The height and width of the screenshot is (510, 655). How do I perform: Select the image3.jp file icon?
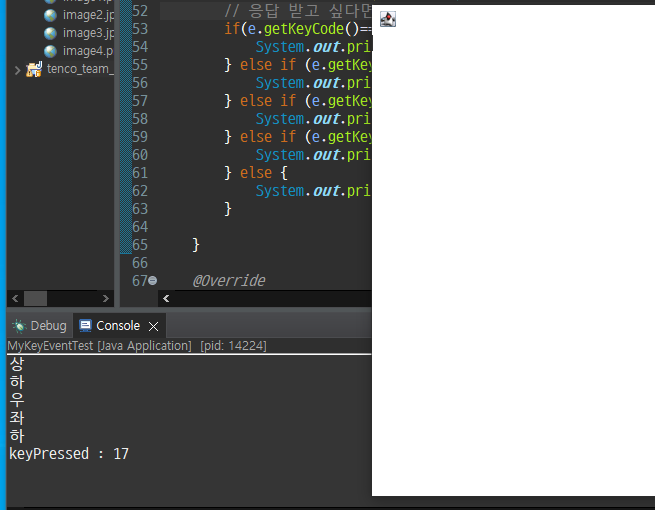51,33
